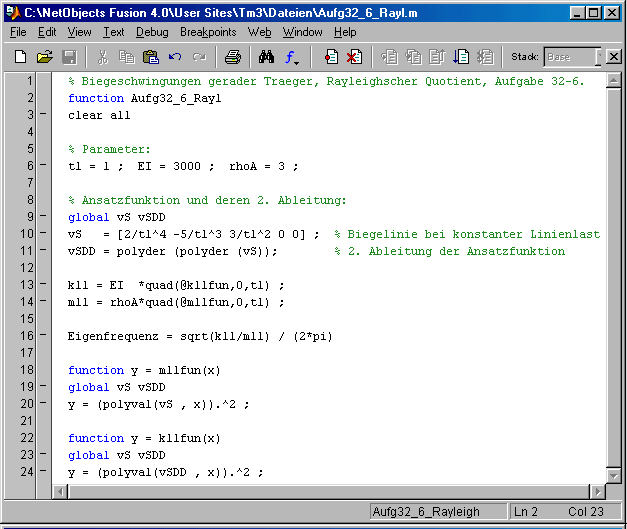This screenshot has width=627, height=529.
Task: Click the horizontal scrollbar track
Action: [x=329, y=491]
